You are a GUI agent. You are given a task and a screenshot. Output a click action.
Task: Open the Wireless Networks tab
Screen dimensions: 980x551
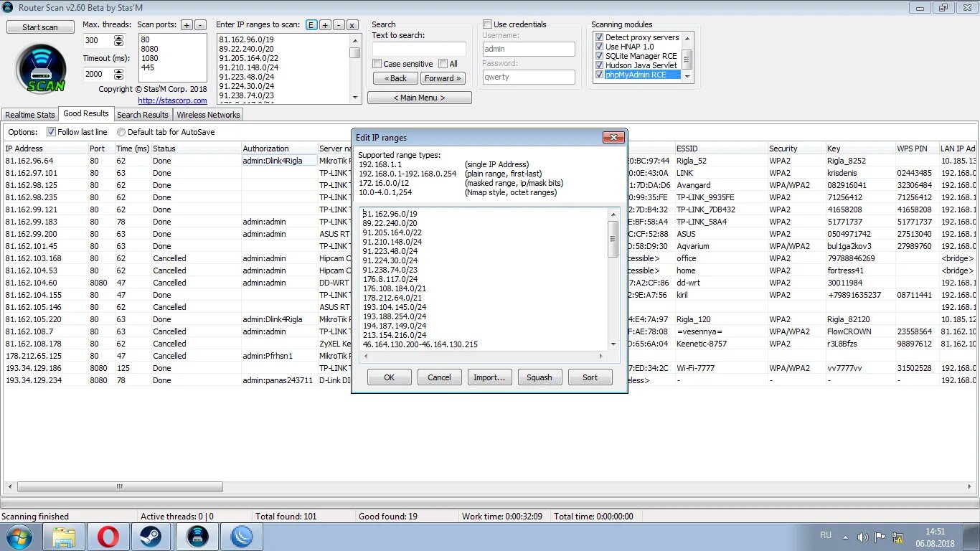click(209, 115)
